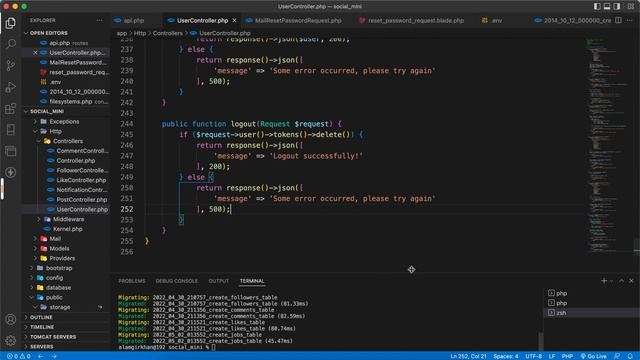Change end of line sequence LF
This screenshot has width=640, height=360.
[x=551, y=356]
